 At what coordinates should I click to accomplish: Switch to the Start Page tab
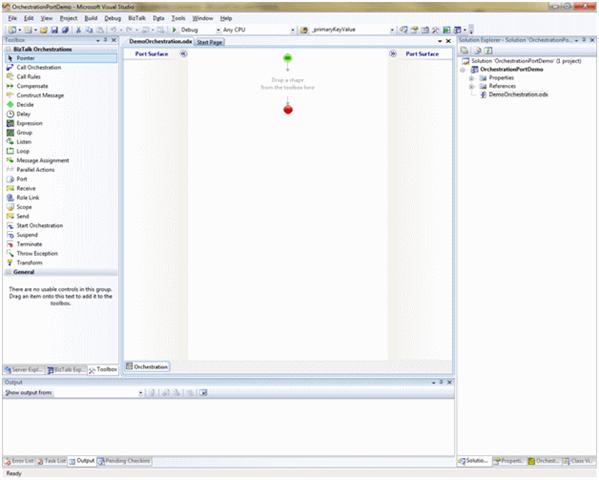coord(209,42)
